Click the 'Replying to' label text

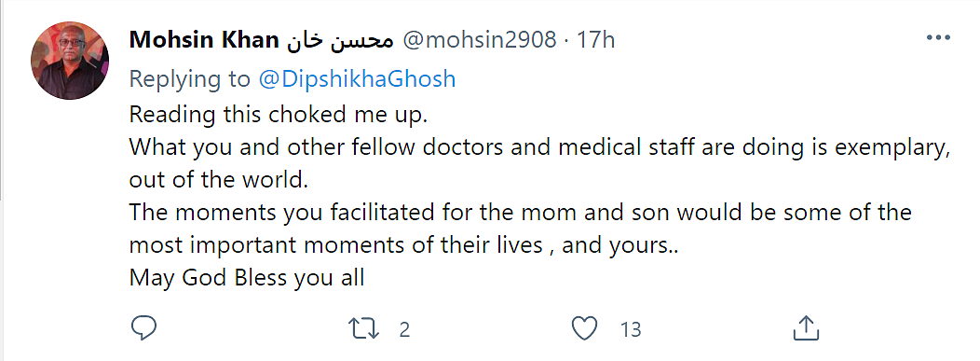coord(191,79)
